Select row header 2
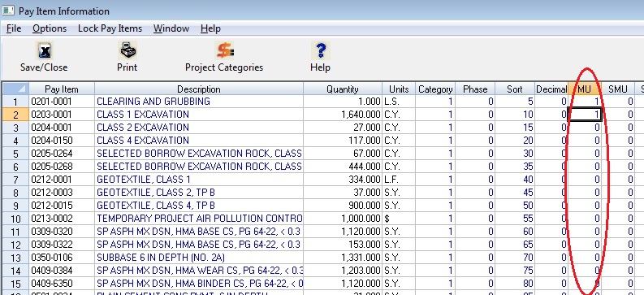644x295 pixels. (15, 115)
